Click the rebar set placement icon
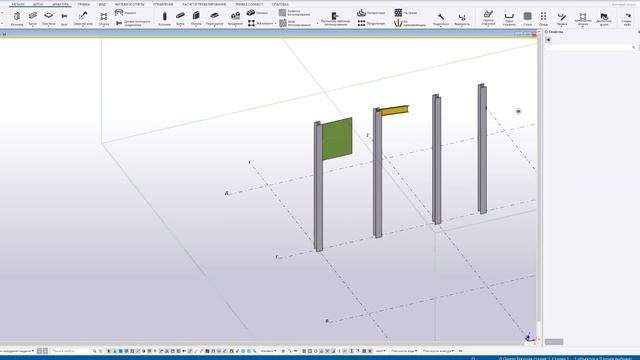 point(335,16)
